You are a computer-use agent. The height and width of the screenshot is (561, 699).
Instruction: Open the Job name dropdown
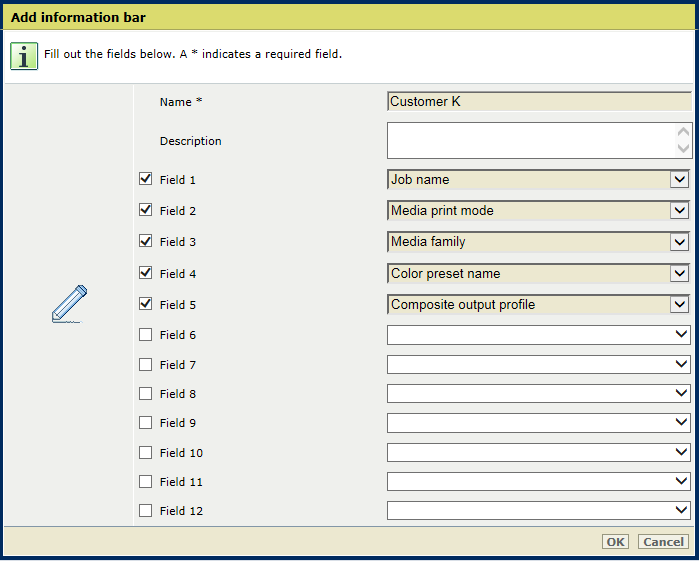539,179
